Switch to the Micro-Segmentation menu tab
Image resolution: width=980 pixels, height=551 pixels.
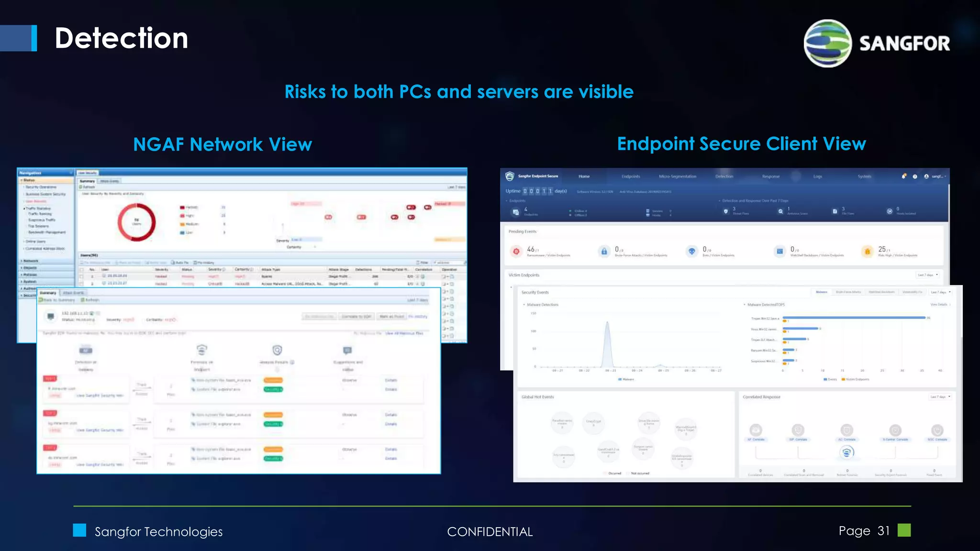pyautogui.click(x=677, y=176)
